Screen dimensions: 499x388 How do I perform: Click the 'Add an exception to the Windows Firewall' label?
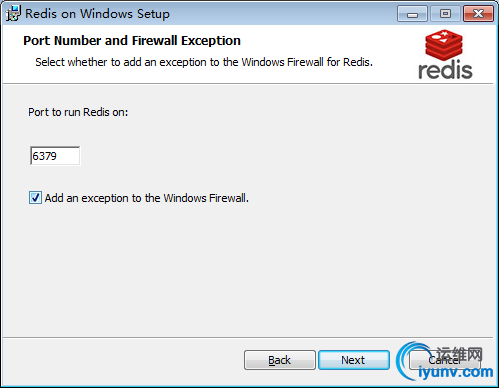point(147,198)
